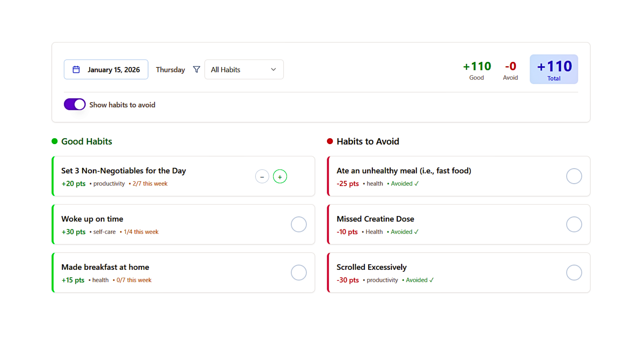Image resolution: width=644 pixels, height=362 pixels.
Task: Check the Missed Creatine Dose circle
Action: (574, 224)
